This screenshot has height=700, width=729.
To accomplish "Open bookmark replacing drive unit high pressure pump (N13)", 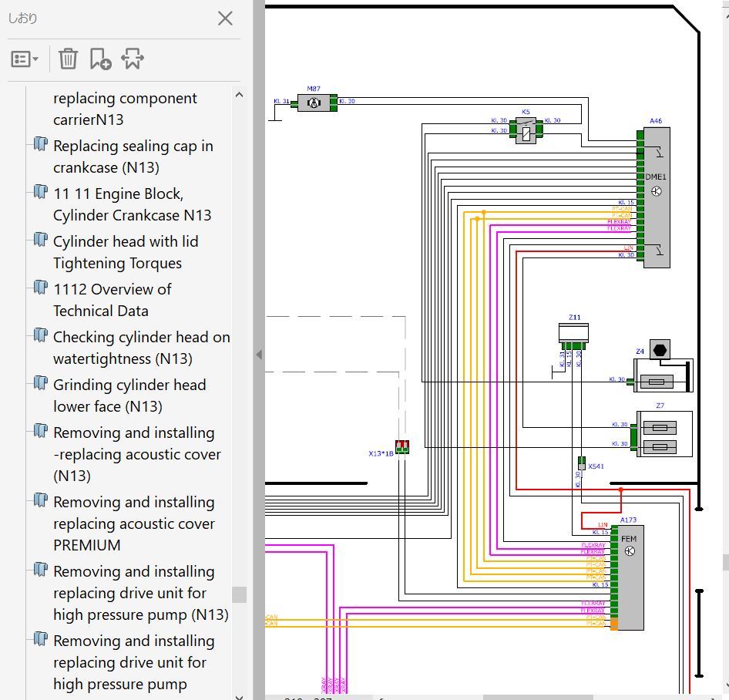I will (141, 593).
